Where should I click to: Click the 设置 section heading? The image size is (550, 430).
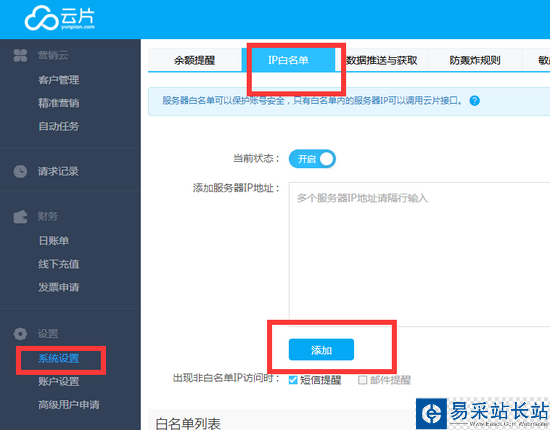tap(48, 334)
